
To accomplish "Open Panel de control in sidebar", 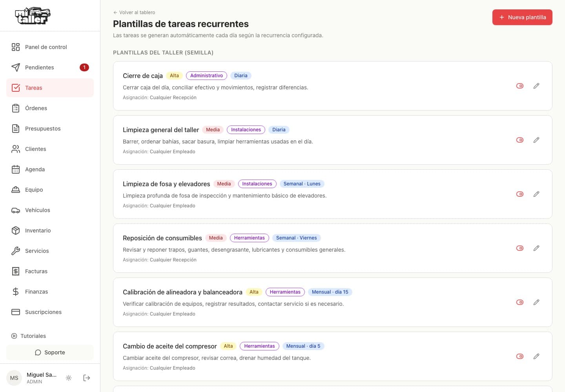I will pos(50,47).
